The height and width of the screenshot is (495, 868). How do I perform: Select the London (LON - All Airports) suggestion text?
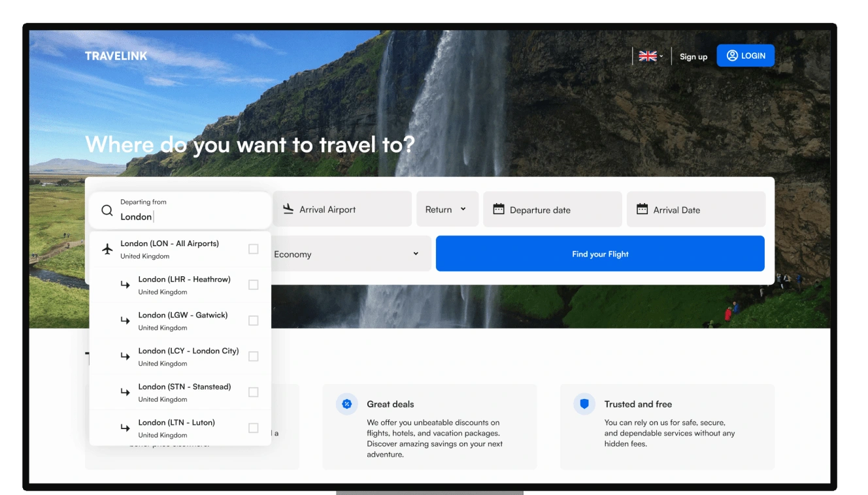[x=169, y=244]
